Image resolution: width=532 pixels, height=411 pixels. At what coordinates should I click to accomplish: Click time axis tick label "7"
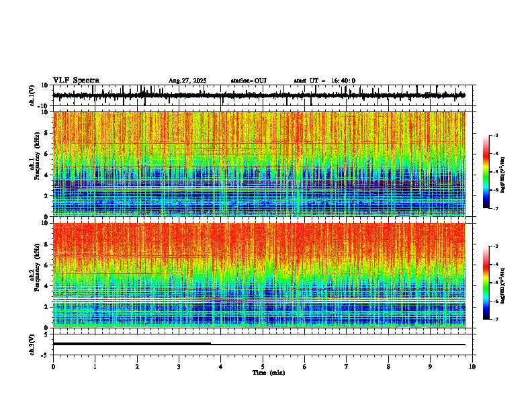click(347, 367)
